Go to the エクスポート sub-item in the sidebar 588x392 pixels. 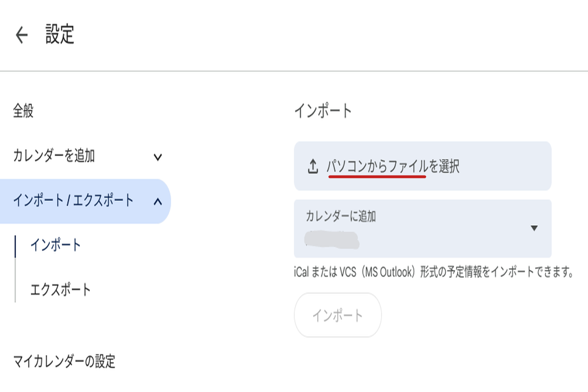[60, 290]
